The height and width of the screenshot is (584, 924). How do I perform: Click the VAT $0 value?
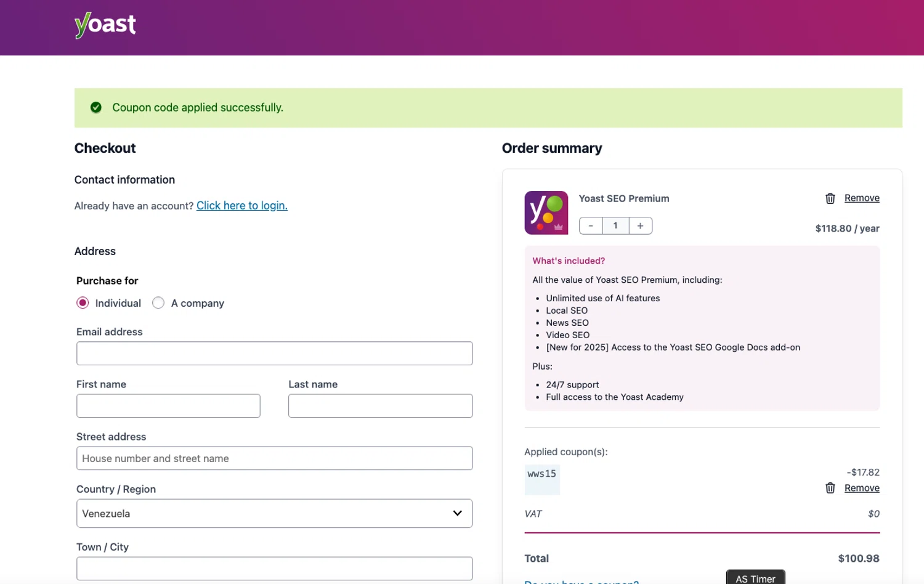coord(873,514)
